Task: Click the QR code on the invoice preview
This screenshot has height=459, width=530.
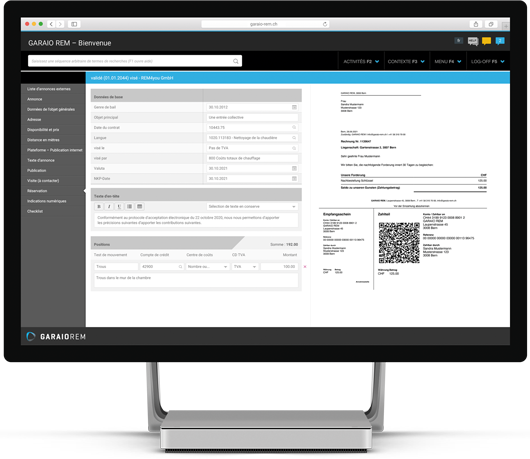Action: [x=399, y=243]
